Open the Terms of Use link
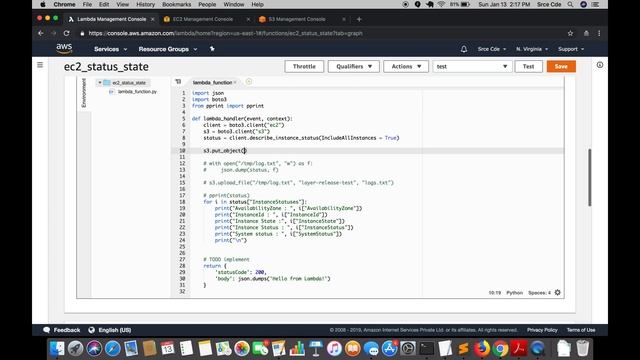 click(581, 330)
